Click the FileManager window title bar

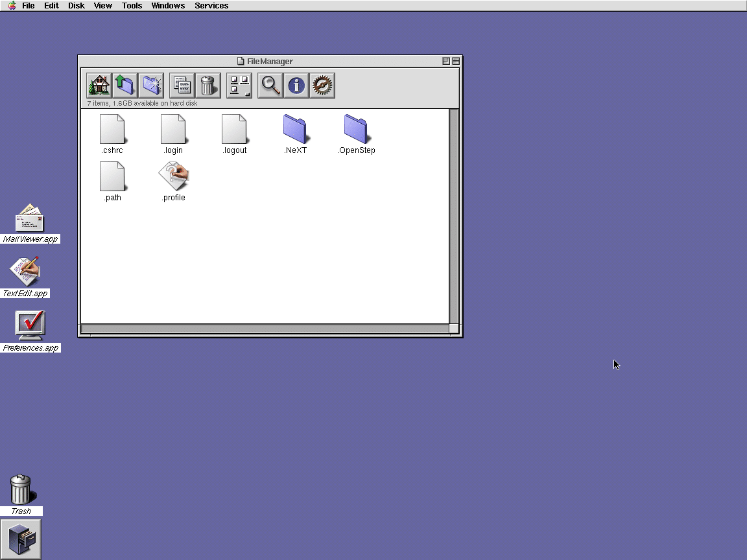click(x=270, y=61)
